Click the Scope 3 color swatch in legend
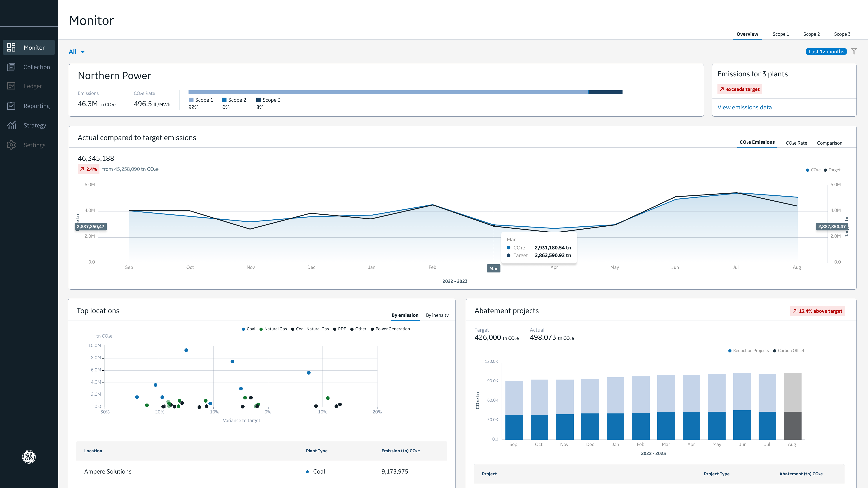 258,100
